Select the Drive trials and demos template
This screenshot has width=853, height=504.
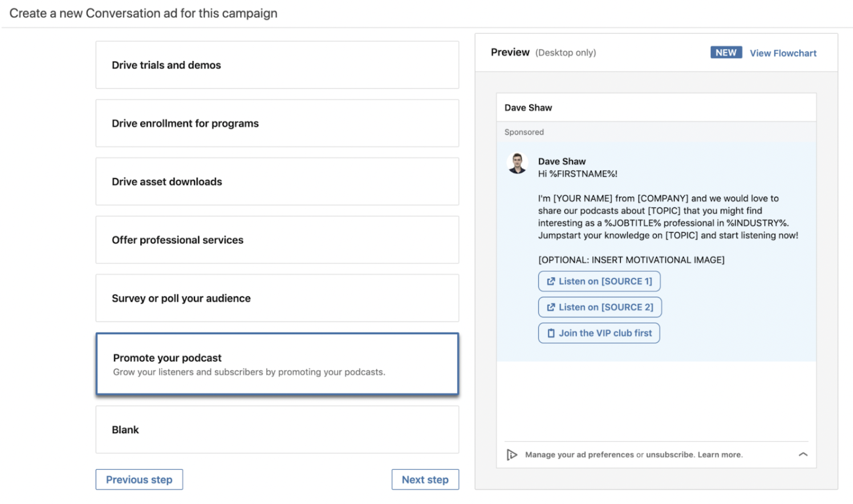277,64
